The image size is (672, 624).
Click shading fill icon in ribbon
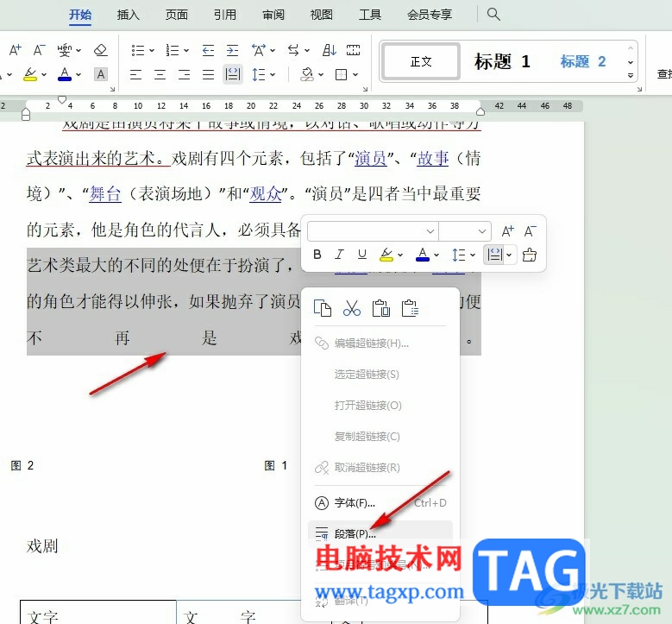pyautogui.click(x=307, y=74)
